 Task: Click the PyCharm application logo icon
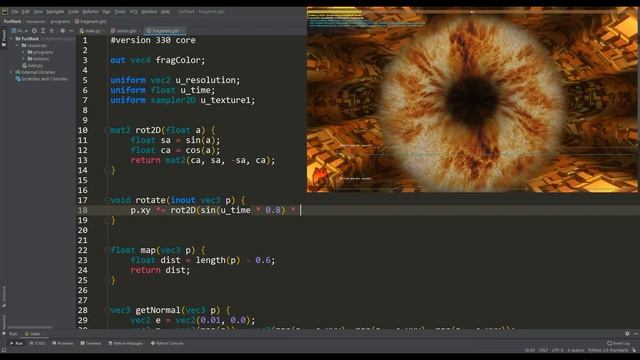click(4, 12)
